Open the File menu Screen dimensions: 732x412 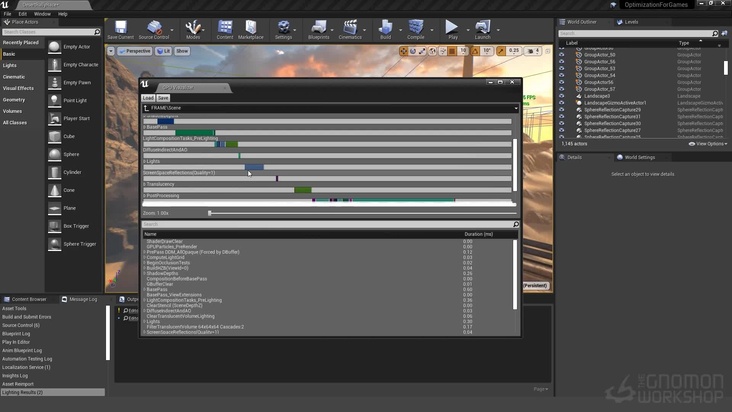pyautogui.click(x=7, y=14)
